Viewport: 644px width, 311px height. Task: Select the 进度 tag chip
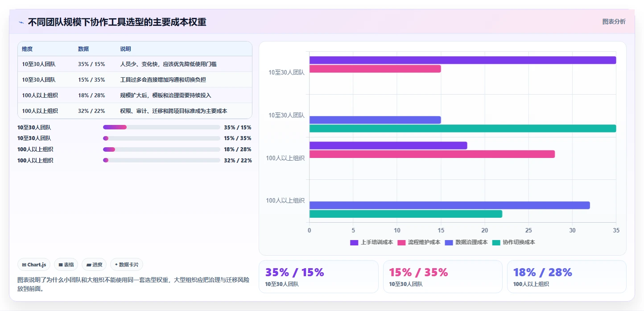point(94,265)
